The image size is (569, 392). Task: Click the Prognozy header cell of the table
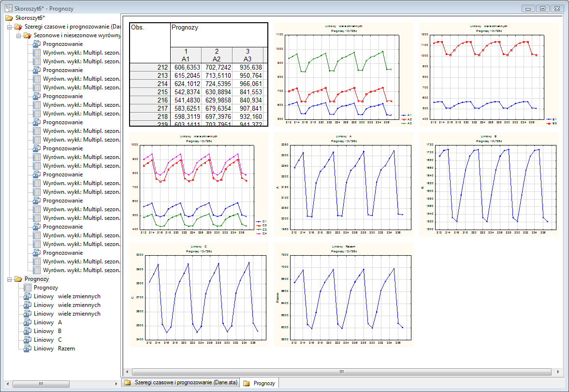click(219, 35)
